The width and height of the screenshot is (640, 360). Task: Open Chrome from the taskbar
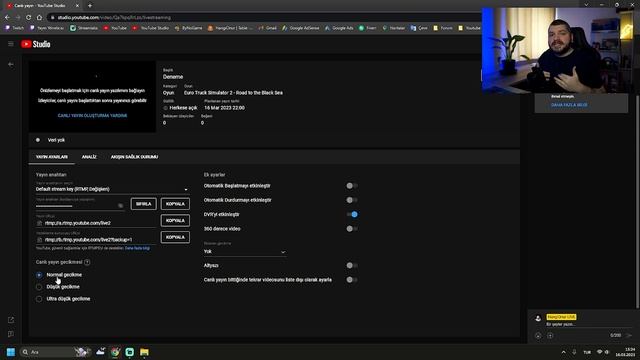[x=115, y=352]
